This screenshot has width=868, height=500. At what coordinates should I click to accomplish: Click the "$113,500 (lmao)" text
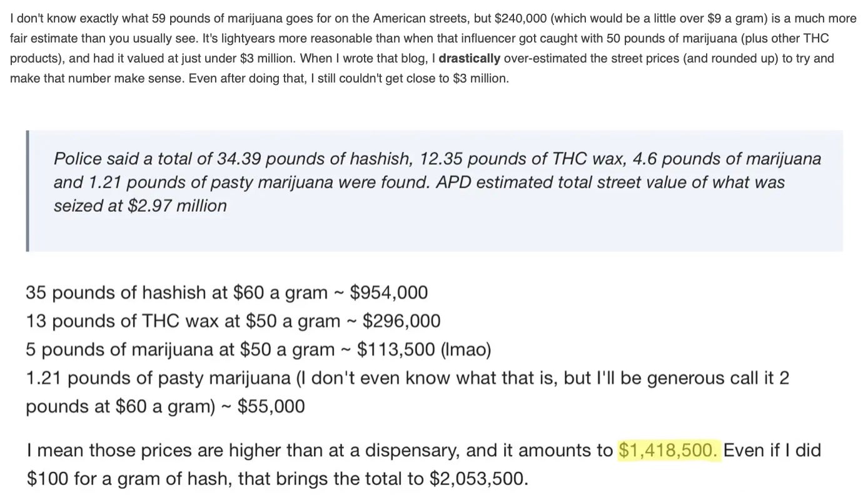pos(424,349)
